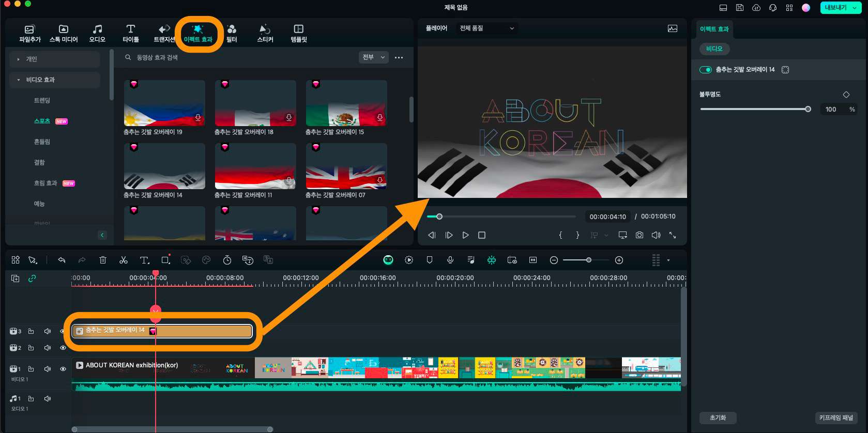
Task: Adjust the player volume speaker icon
Action: coord(656,235)
